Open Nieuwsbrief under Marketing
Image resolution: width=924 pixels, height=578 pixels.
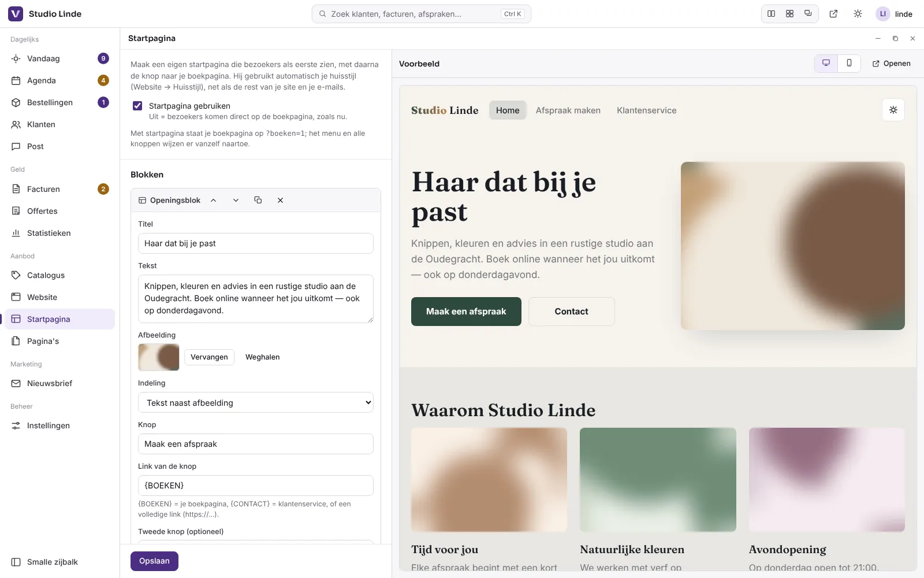click(59, 383)
